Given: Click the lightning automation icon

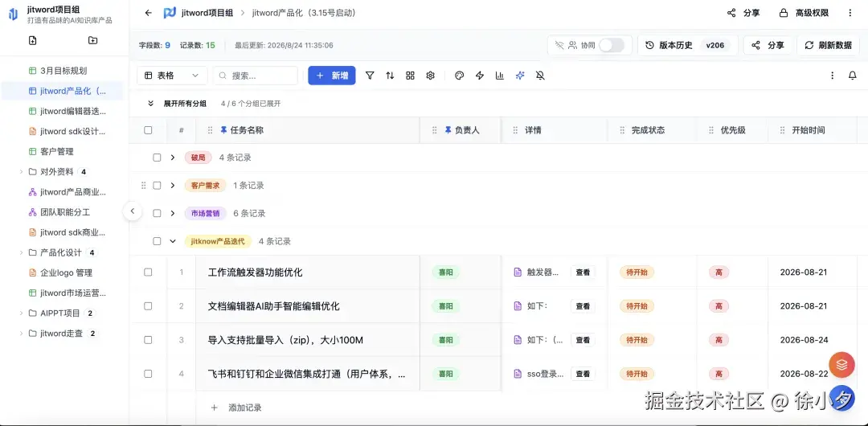Looking at the screenshot, I should pos(479,76).
